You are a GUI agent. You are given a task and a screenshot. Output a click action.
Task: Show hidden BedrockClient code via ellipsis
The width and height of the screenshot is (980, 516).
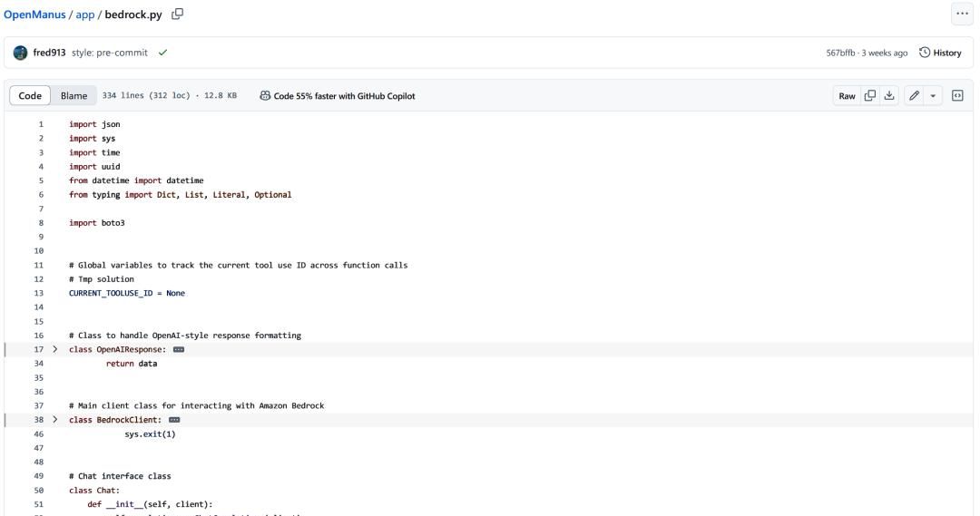click(x=174, y=421)
